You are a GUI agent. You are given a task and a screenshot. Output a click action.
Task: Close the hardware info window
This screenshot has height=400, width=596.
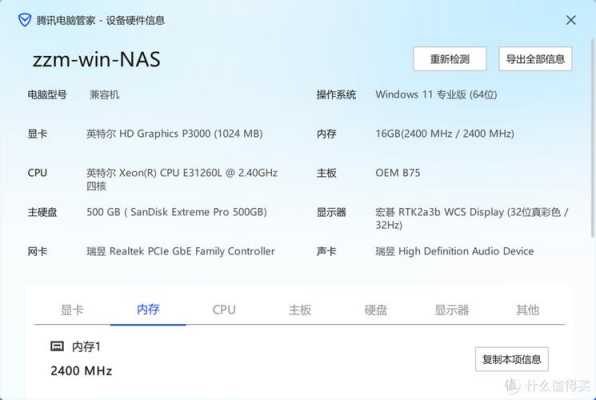(571, 20)
